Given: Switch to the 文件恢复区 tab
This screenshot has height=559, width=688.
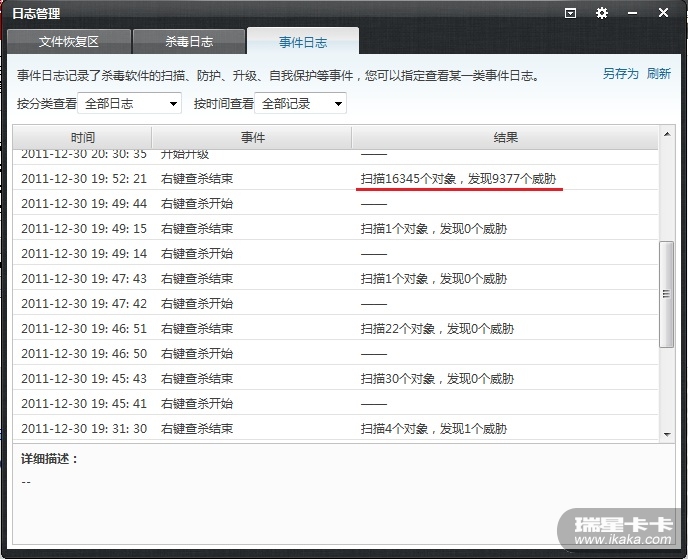Looking at the screenshot, I should point(69,42).
